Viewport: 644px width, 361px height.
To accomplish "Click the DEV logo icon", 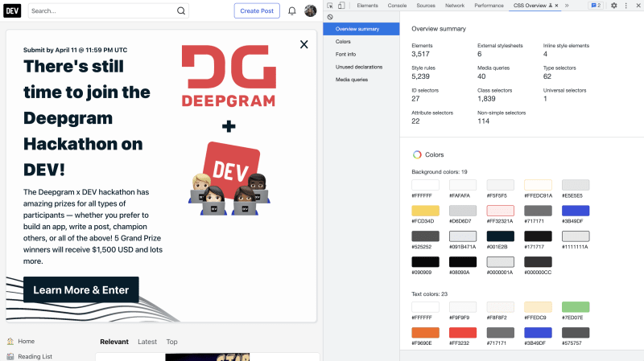I will [x=12, y=10].
